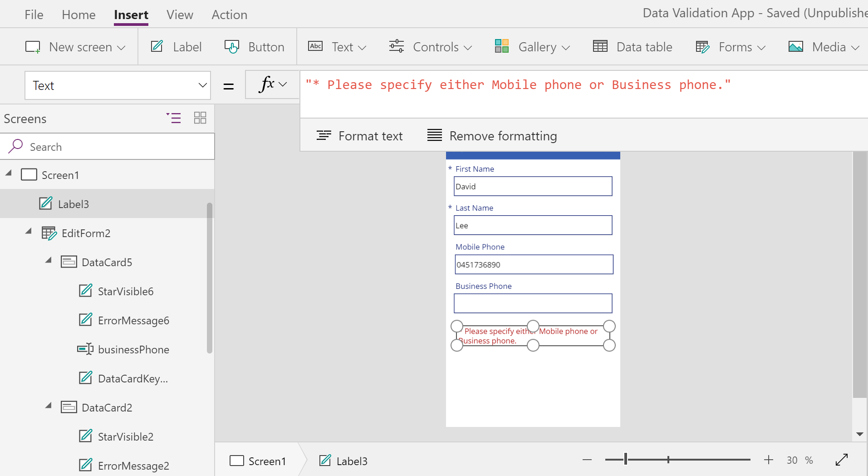Collapse the EditForm2 tree node
The height and width of the screenshot is (476, 868).
(x=29, y=232)
